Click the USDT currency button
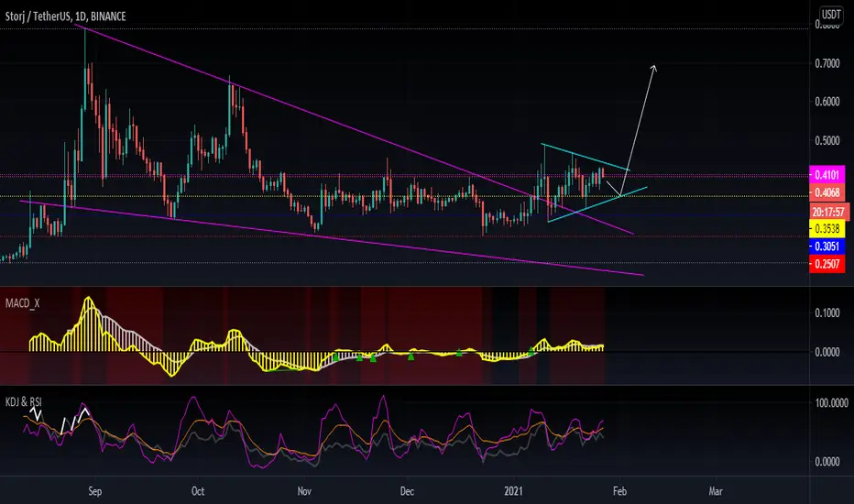The height and width of the screenshot is (504, 854). click(x=831, y=14)
